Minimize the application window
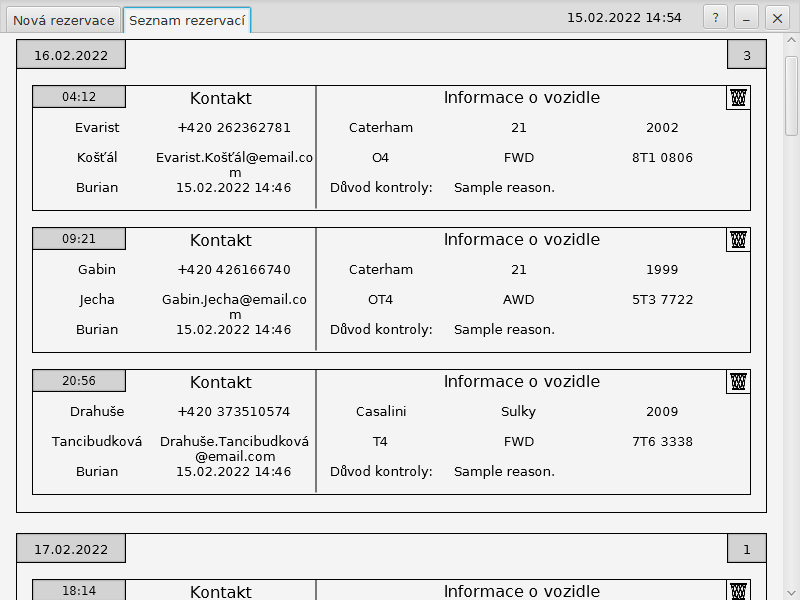 [x=746, y=18]
